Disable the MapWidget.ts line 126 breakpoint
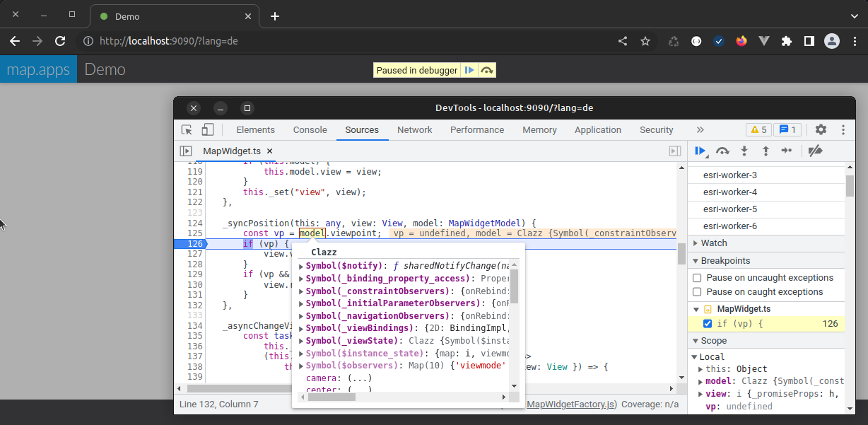 pos(708,323)
